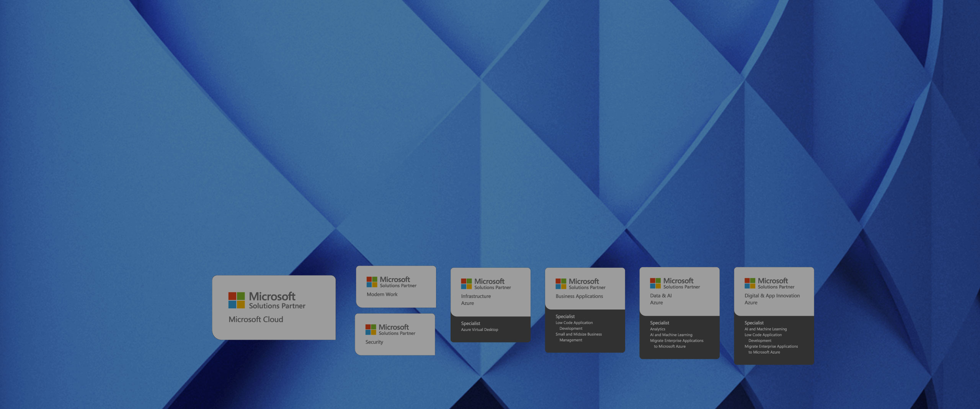
Task: Click 'AI and Machine Learning' on Data & AI badge
Action: tap(671, 335)
